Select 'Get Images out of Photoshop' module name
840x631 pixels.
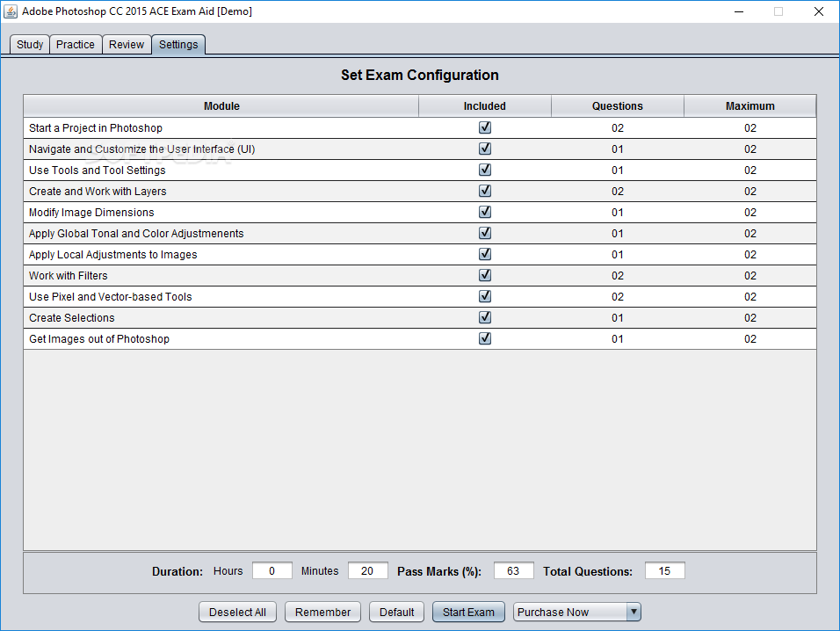pos(99,339)
